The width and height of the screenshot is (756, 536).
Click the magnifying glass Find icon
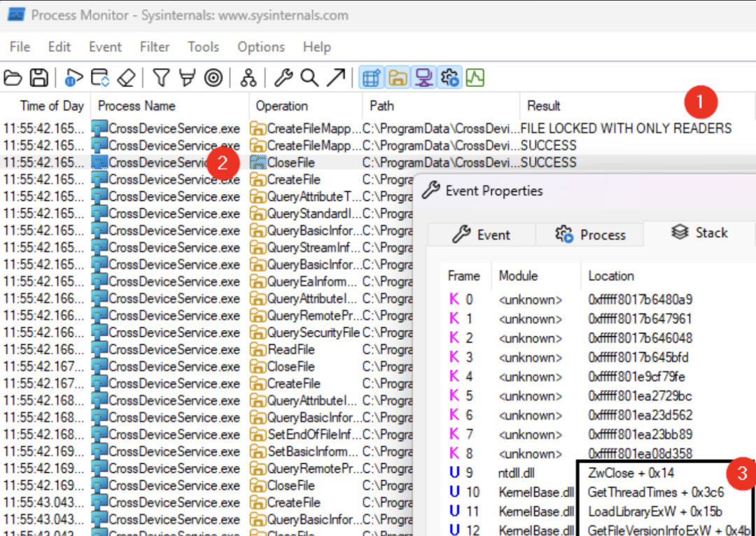tap(309, 77)
